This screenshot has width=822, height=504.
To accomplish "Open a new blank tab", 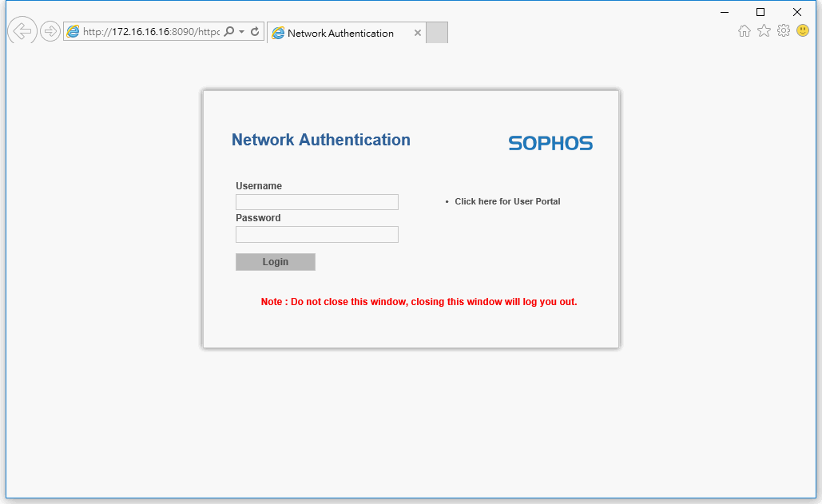I will coord(437,33).
